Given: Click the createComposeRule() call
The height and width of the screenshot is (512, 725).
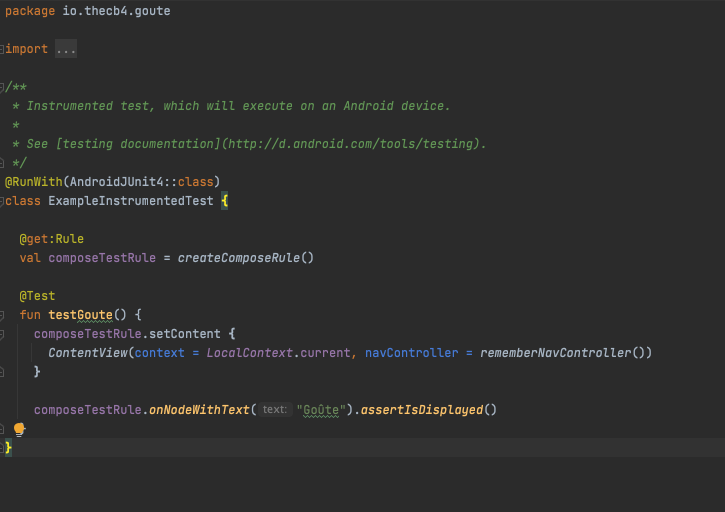Looking at the screenshot, I should pos(246,258).
